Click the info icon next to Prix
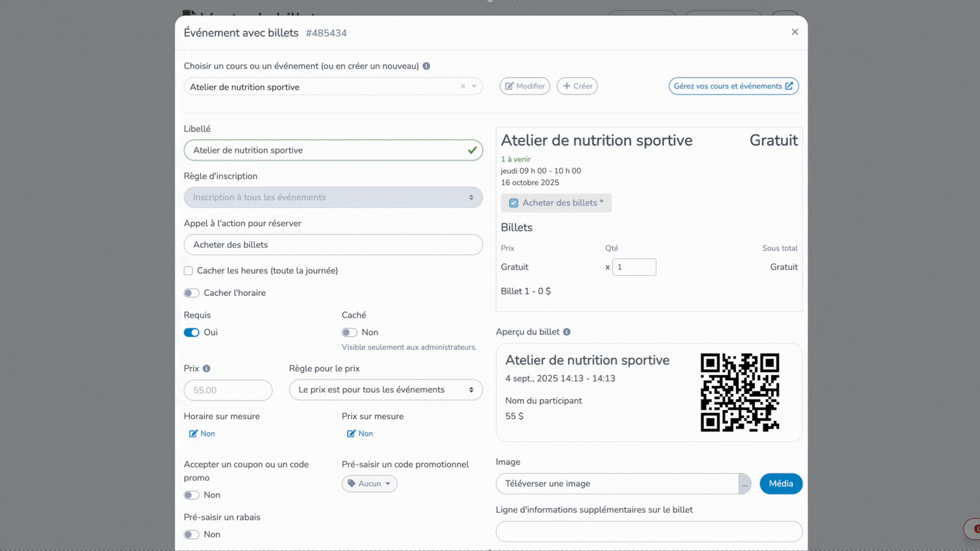 tap(206, 369)
